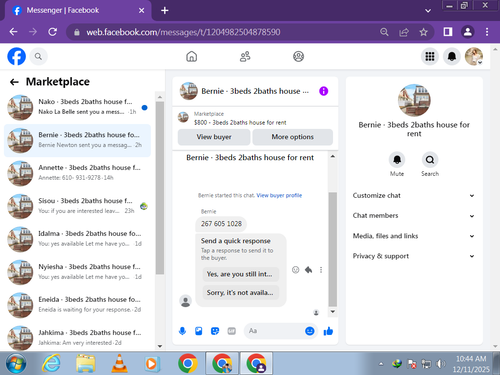
Task: Click the conversation list scrollbar
Action: (160, 188)
